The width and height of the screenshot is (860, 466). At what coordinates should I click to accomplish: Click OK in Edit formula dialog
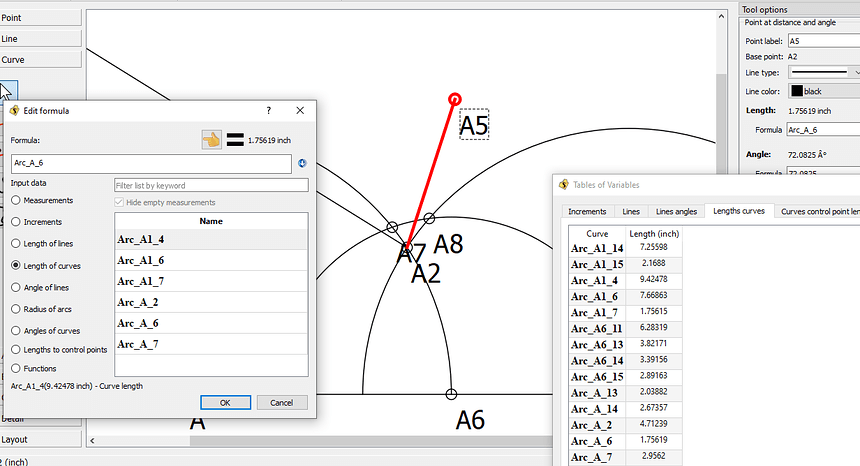tap(225, 402)
